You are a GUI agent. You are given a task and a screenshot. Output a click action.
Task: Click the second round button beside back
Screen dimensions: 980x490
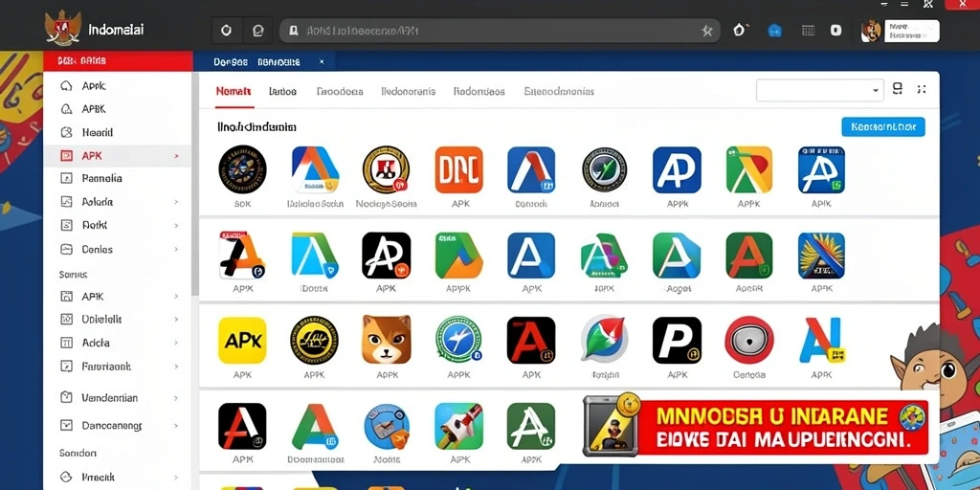point(257,31)
